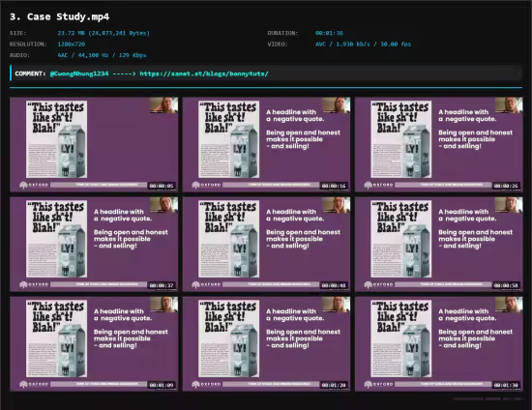Select the video codec value AVC / 30.00 fps

click(x=363, y=44)
